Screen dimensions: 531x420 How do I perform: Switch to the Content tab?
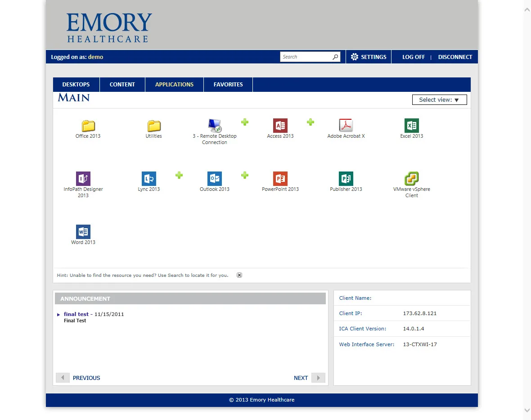coord(122,84)
